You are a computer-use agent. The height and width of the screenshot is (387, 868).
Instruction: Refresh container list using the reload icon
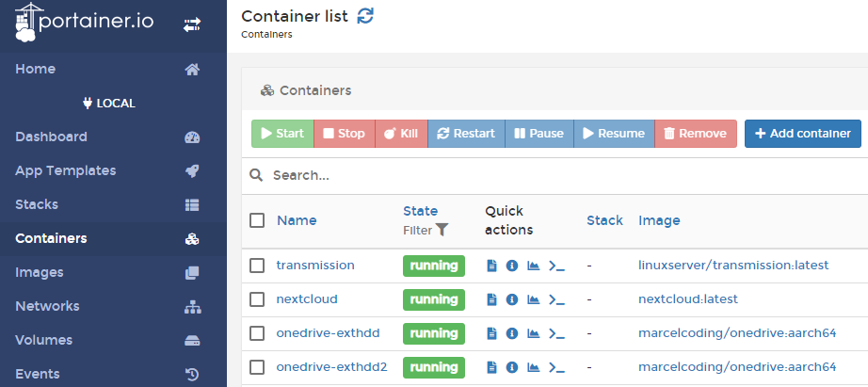click(365, 16)
